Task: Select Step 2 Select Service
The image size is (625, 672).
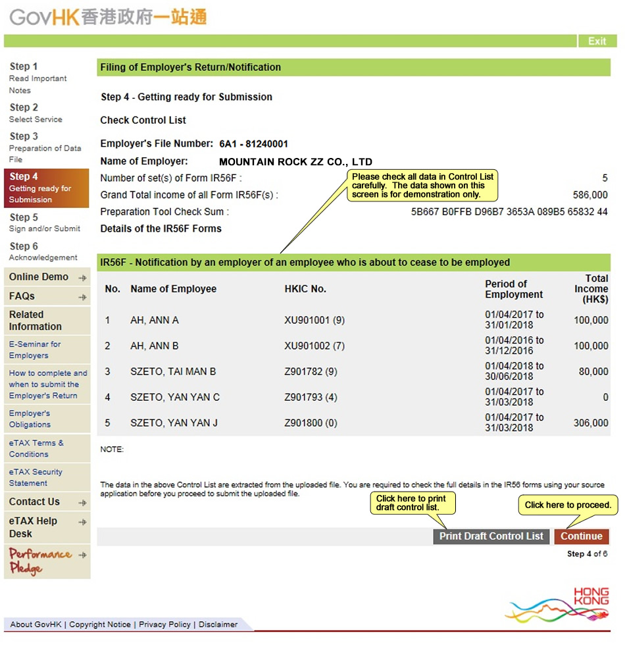Action: pos(36,113)
